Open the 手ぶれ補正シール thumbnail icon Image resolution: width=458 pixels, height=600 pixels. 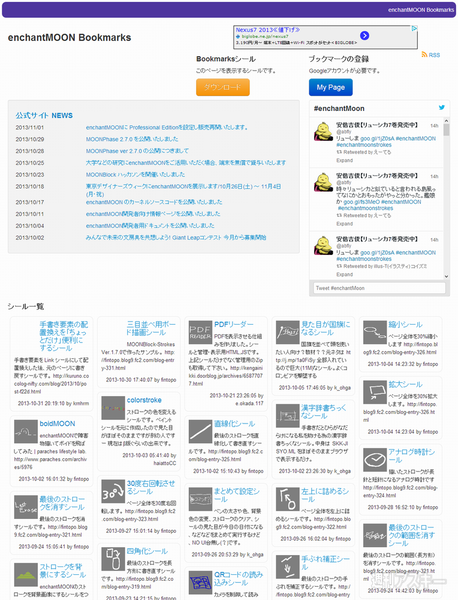(287, 567)
